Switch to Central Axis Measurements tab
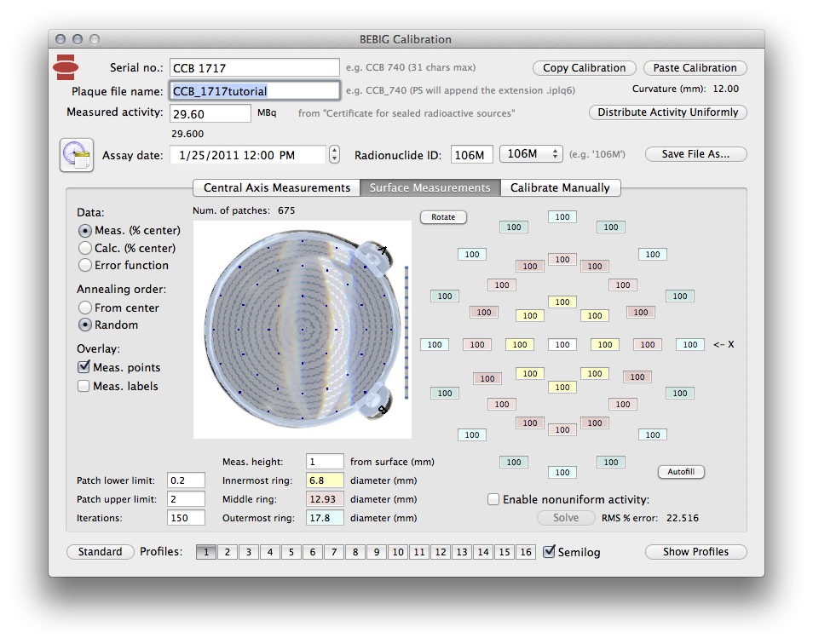The height and width of the screenshot is (644, 813). (x=277, y=187)
